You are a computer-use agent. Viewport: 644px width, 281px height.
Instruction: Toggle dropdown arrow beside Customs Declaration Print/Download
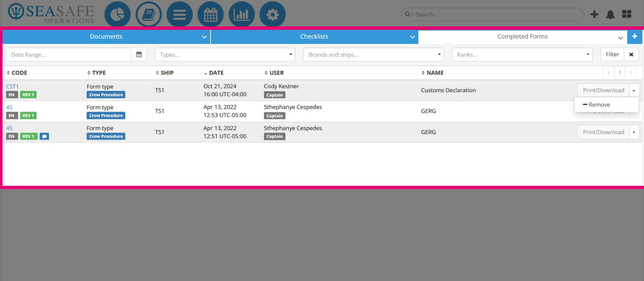pos(634,90)
